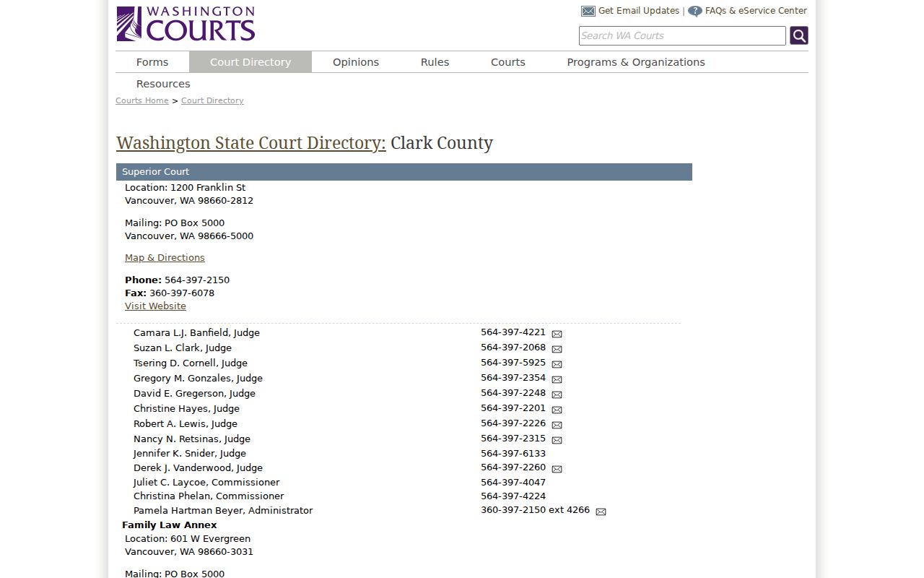Open the Forms menu
This screenshot has width=924, height=578.
pyautogui.click(x=152, y=62)
